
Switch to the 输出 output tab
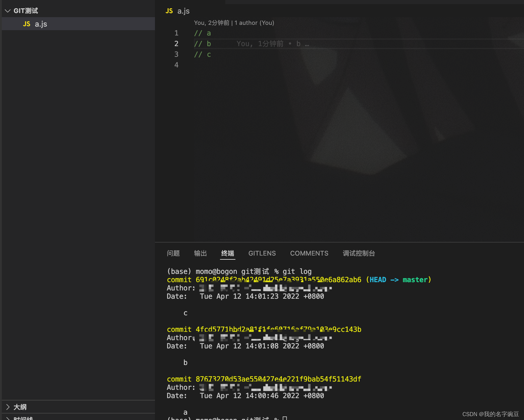[200, 253]
